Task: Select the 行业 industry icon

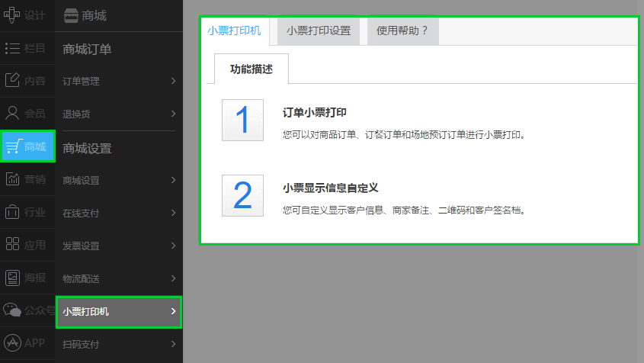Action: pyautogui.click(x=12, y=212)
